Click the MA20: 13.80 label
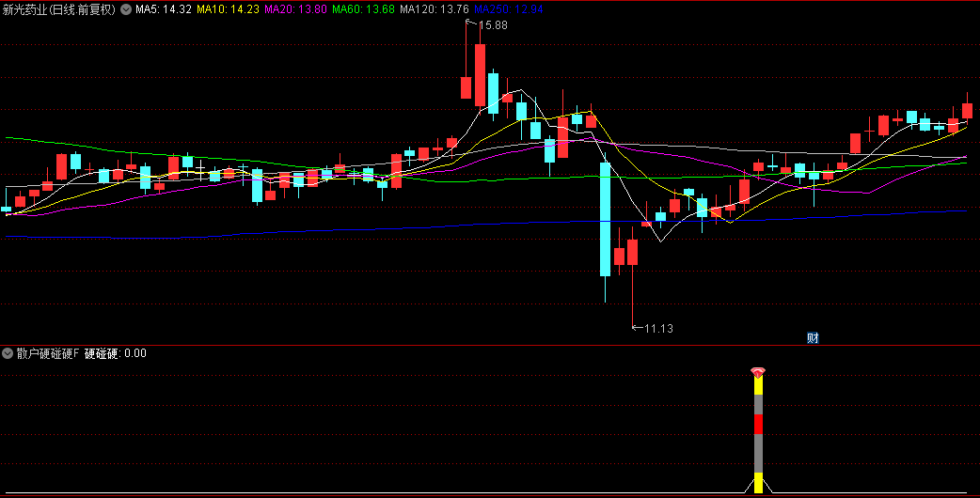This screenshot has width=980, height=498. coord(295,9)
